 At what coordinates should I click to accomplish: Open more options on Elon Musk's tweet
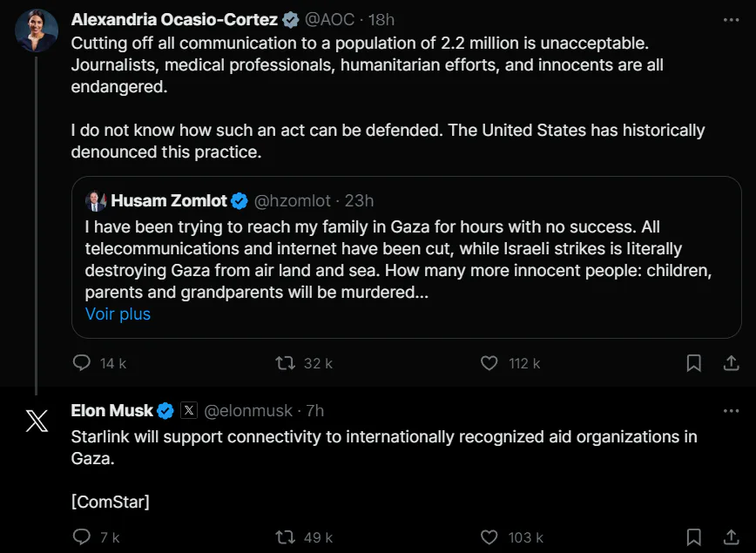pos(731,411)
